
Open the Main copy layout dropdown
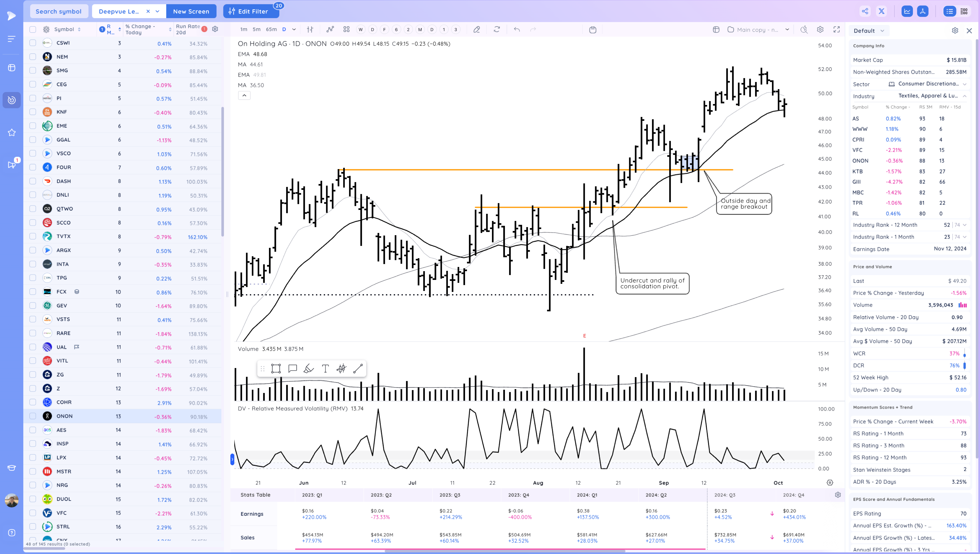click(x=787, y=30)
